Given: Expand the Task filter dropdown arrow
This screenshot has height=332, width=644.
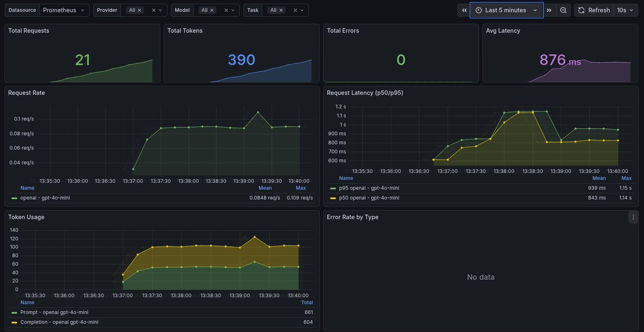Looking at the screenshot, I should coord(303,10).
